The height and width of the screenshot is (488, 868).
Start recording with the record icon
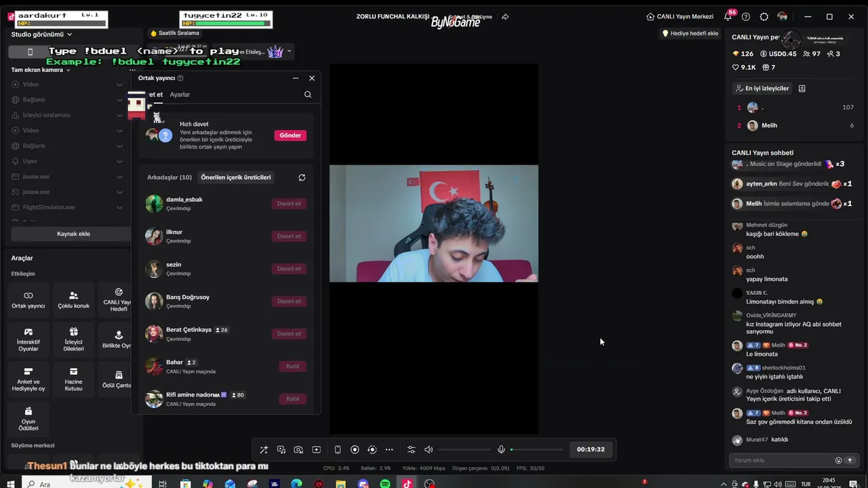pos(355,449)
